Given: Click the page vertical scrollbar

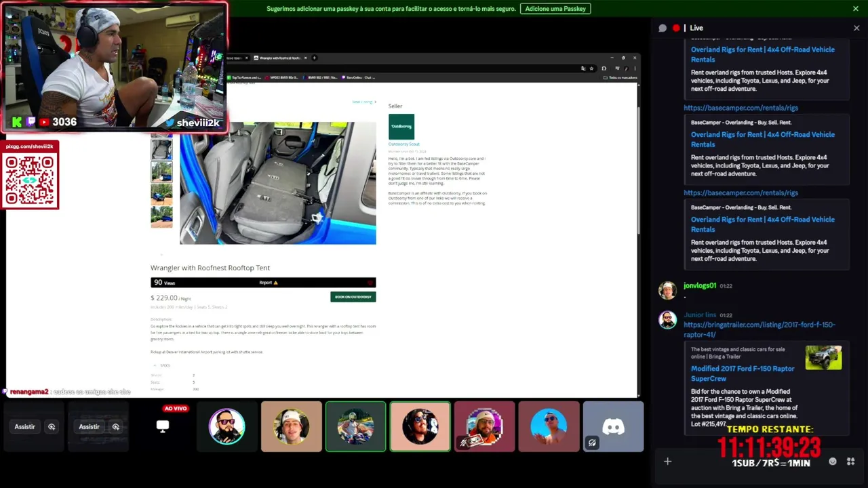Looking at the screenshot, I should tap(638, 169).
